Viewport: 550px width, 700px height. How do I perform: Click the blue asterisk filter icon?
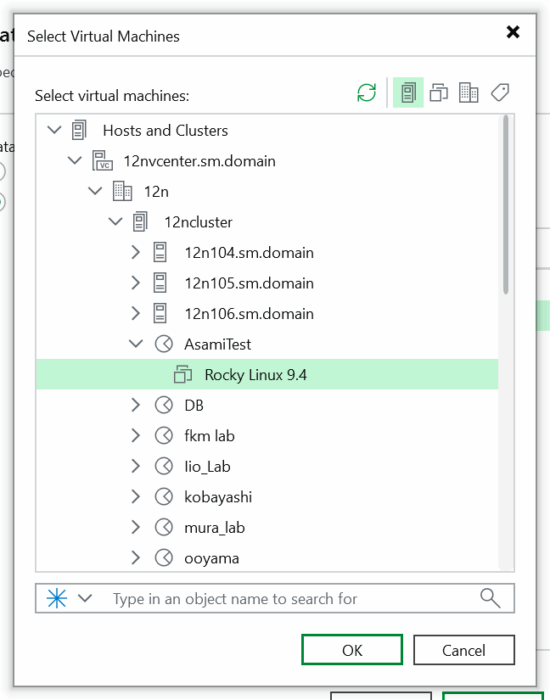(x=57, y=598)
